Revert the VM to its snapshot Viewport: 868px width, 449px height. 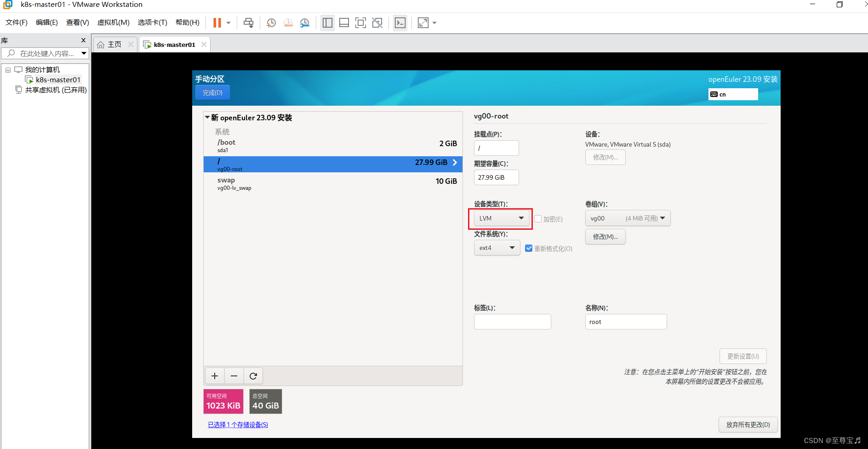(x=288, y=22)
